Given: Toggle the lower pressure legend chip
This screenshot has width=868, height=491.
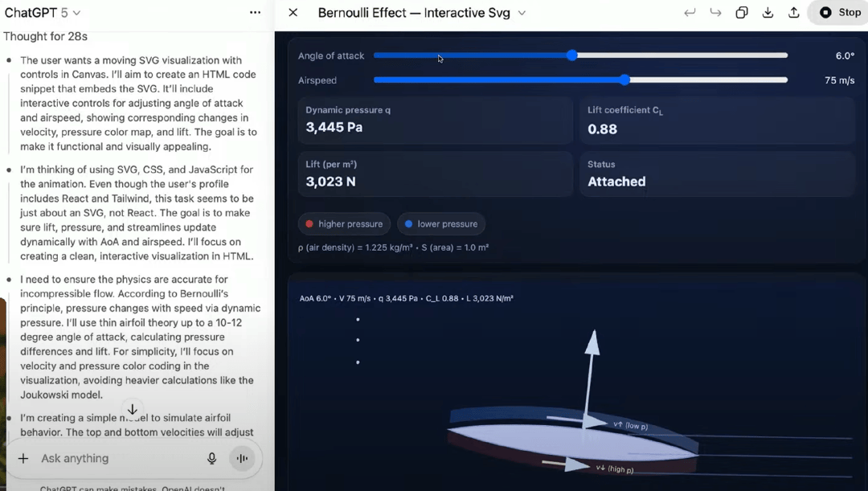Looking at the screenshot, I should coord(440,224).
